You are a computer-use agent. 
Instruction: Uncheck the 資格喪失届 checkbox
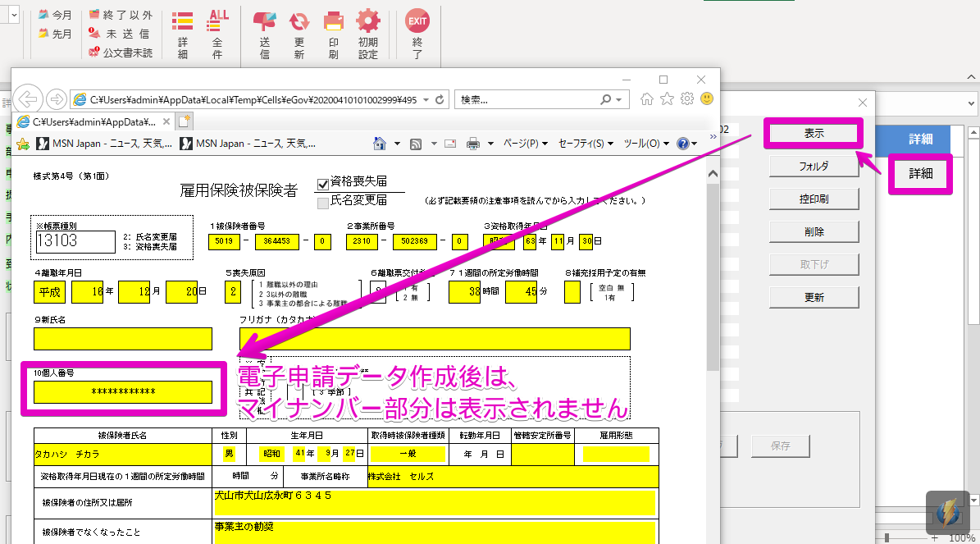323,184
